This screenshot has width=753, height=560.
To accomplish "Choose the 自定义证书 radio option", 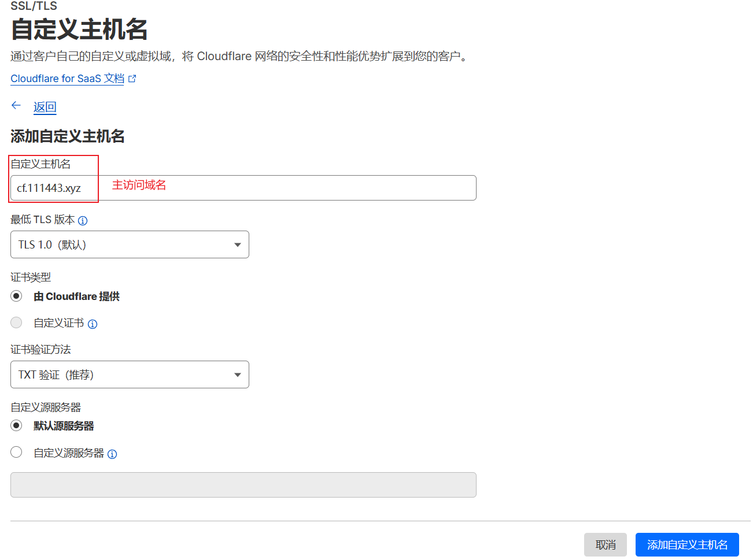I will point(16,322).
